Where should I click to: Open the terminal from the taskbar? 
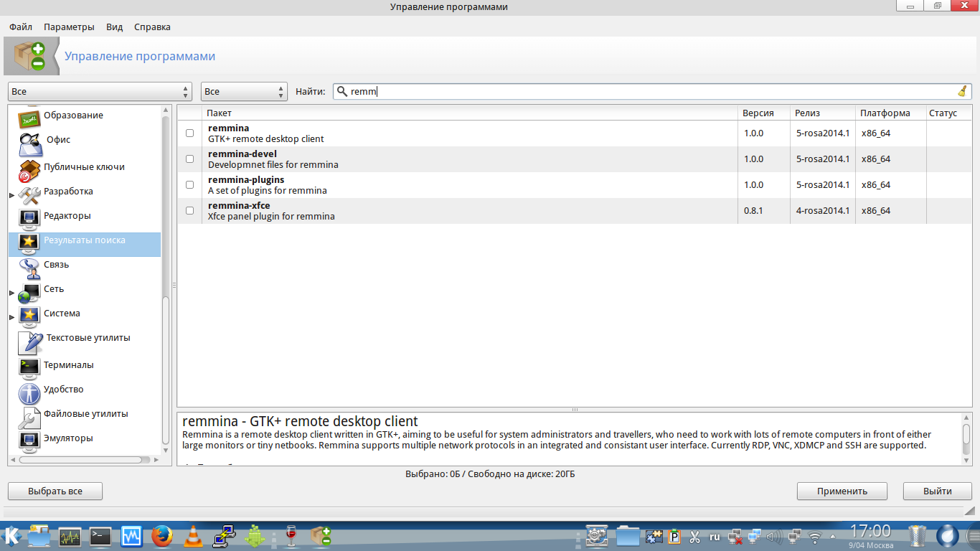point(100,536)
